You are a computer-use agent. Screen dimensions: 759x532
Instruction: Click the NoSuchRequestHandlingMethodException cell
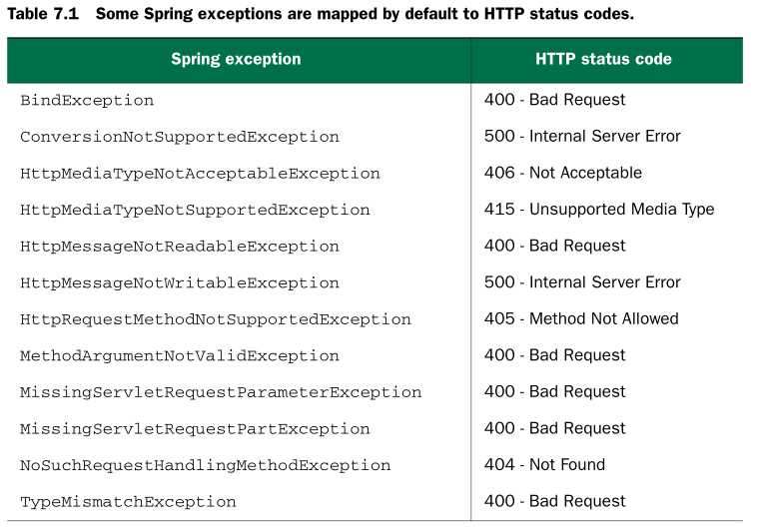(205, 465)
